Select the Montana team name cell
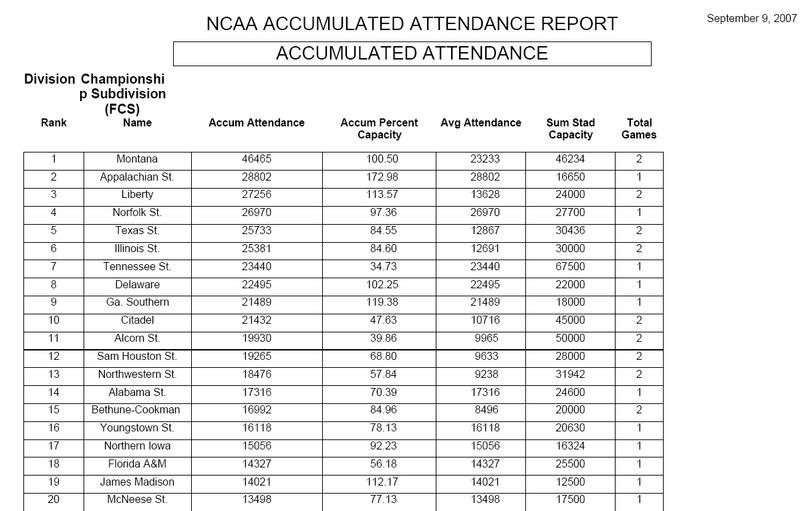The image size is (800, 511). point(137,159)
